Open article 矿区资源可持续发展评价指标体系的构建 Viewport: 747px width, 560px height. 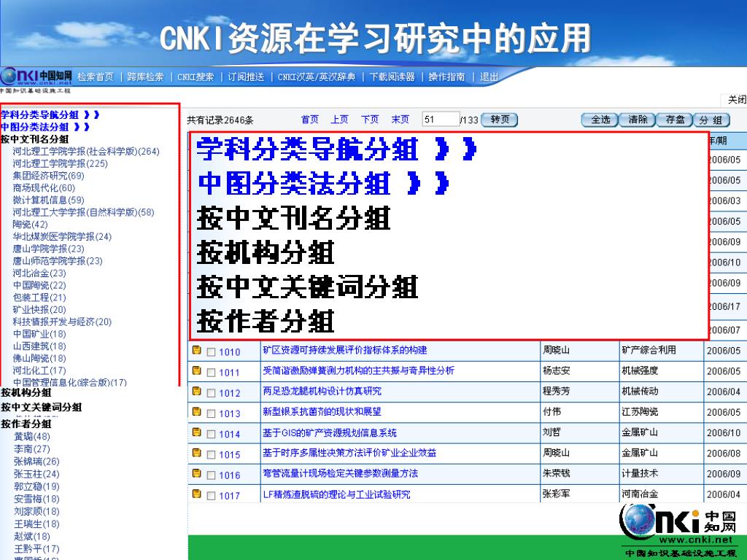point(345,350)
